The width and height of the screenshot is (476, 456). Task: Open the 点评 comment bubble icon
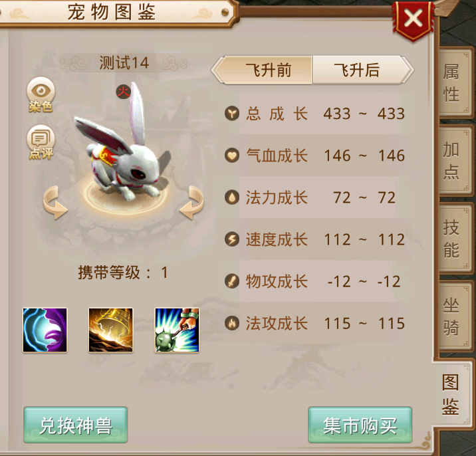click(x=41, y=142)
